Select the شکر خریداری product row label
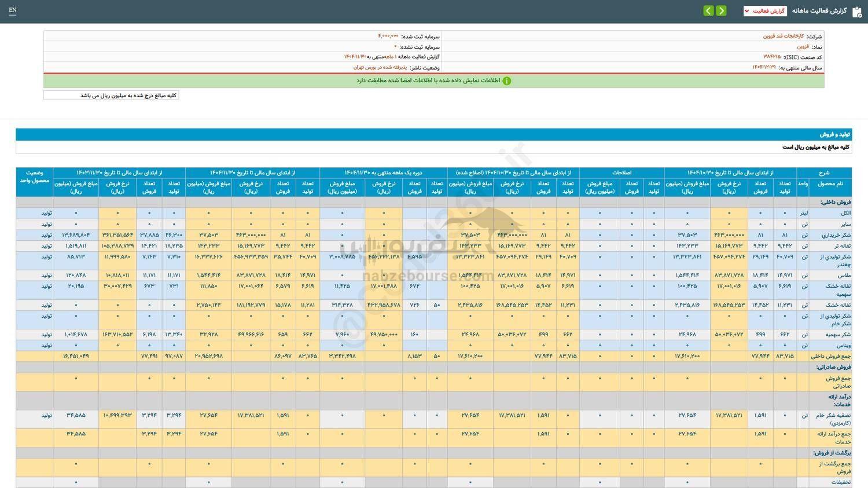This screenshot has height=488, width=868. click(x=831, y=235)
